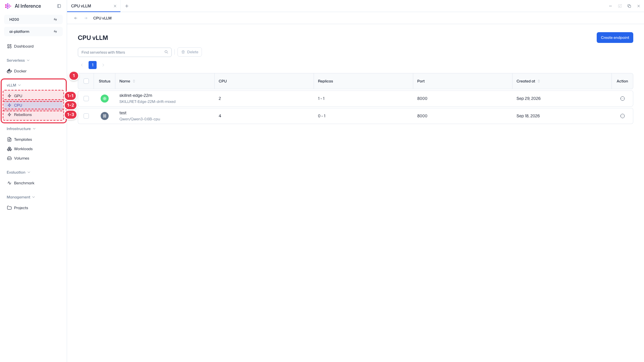The width and height of the screenshot is (644, 362).
Task: Click the paused status icon for test
Action: [x=105, y=116]
